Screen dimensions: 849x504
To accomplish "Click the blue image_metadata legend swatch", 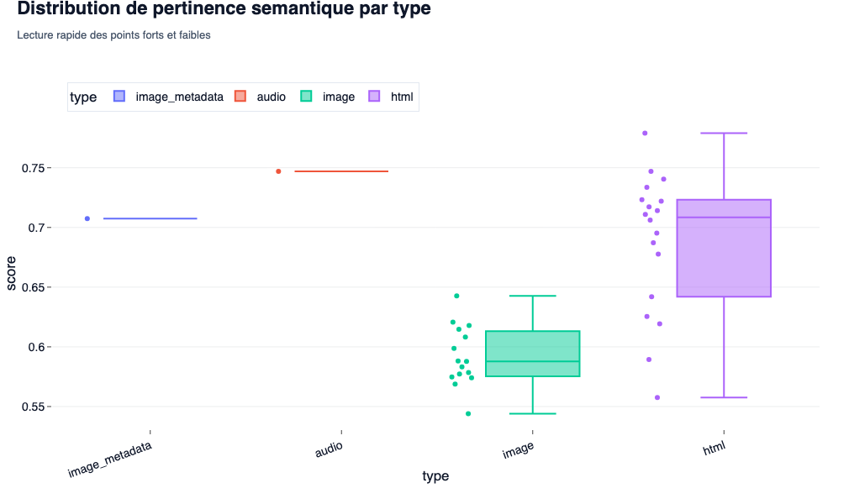I will point(119,97).
